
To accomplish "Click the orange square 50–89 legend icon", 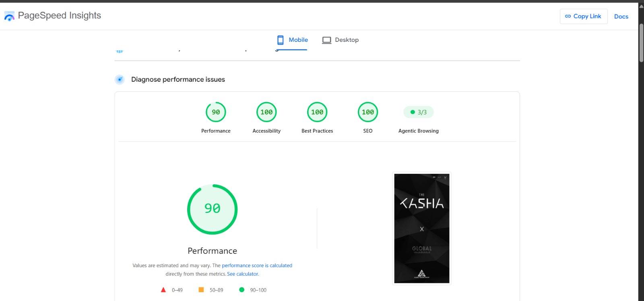I will pyautogui.click(x=201, y=290).
